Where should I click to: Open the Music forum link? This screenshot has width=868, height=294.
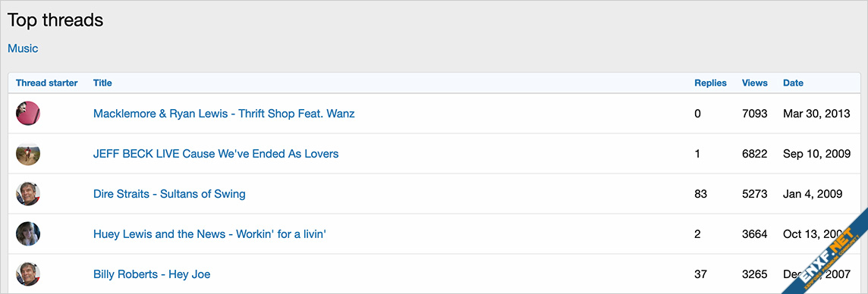[x=23, y=48]
